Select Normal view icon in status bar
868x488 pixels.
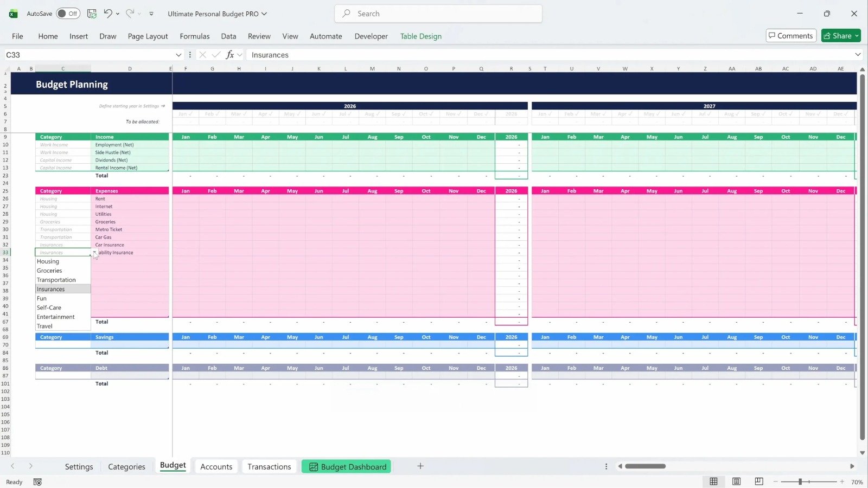click(713, 481)
